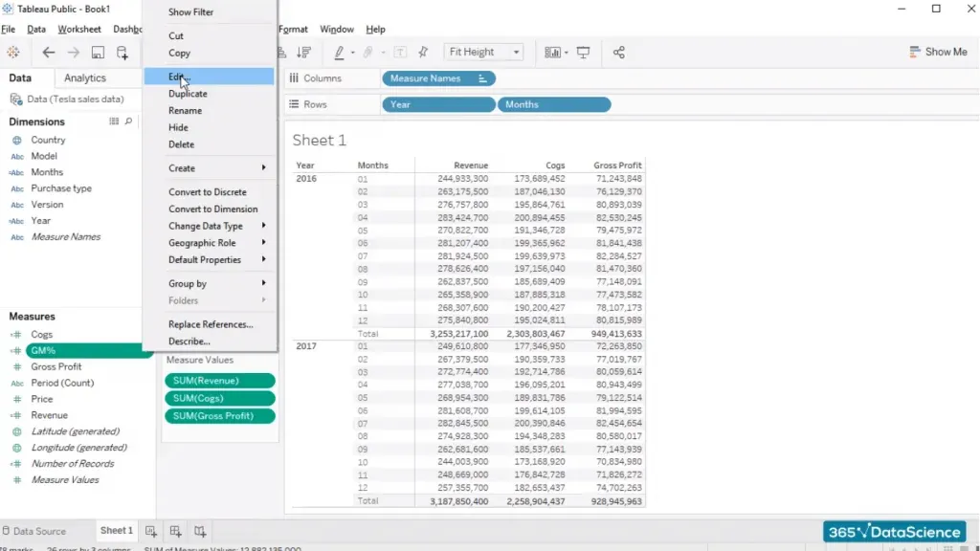Click the Undo back arrow in toolbar
Screen dimensions: 980x551
tap(49, 53)
